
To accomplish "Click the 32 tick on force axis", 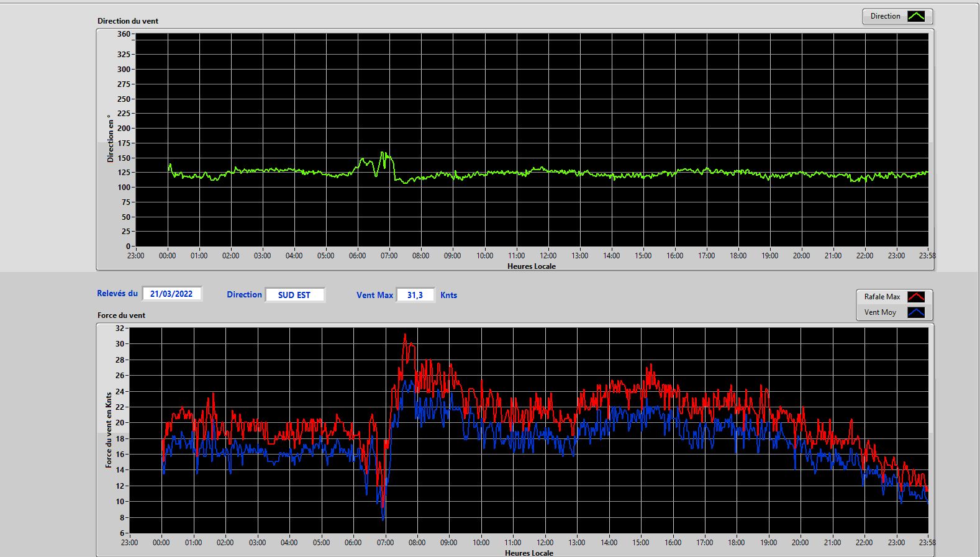I will 120,328.
